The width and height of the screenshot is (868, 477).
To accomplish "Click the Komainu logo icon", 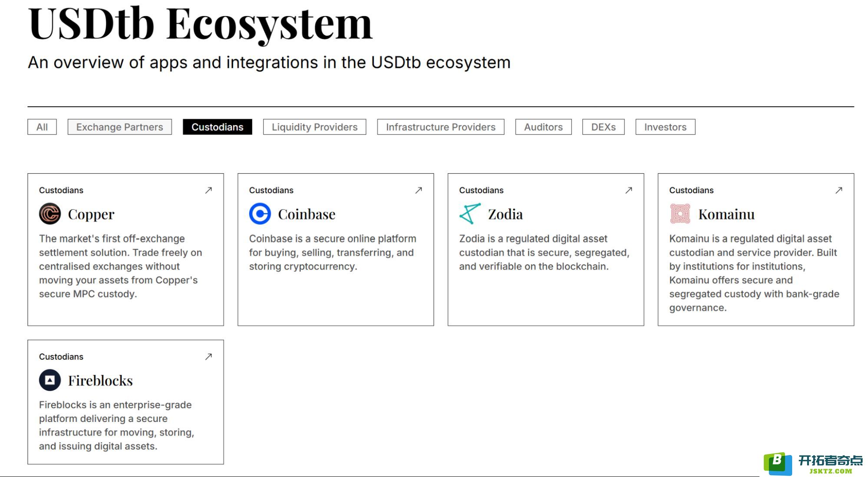I will pyautogui.click(x=680, y=214).
